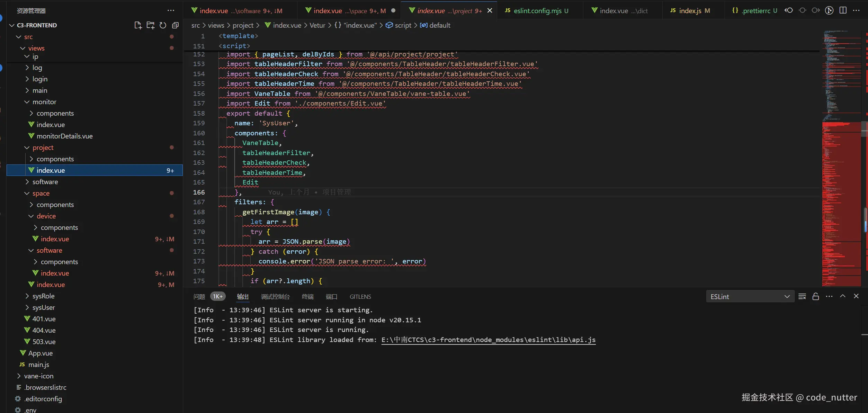Collapse all folders in explorer

click(x=176, y=25)
